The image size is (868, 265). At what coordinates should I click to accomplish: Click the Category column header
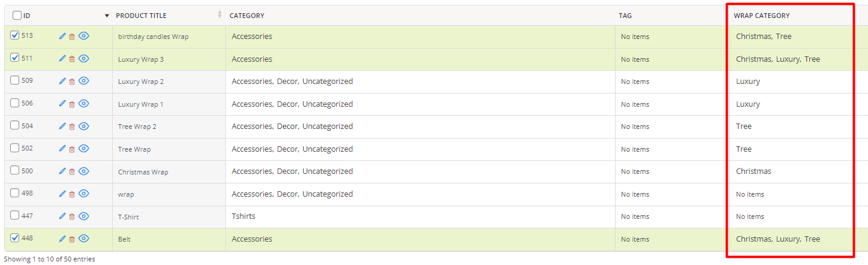tap(246, 16)
